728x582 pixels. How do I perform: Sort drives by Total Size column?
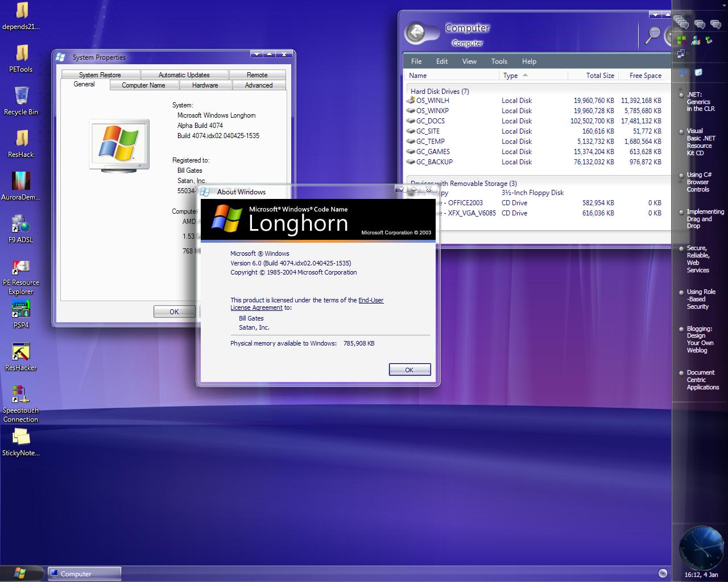click(x=599, y=76)
